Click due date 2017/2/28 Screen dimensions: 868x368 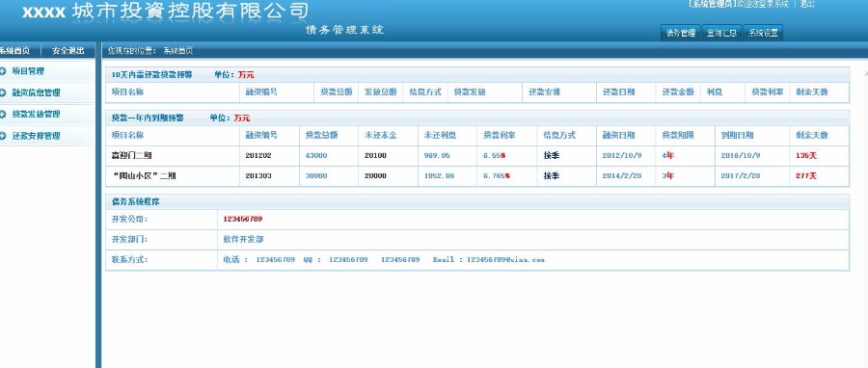741,176
